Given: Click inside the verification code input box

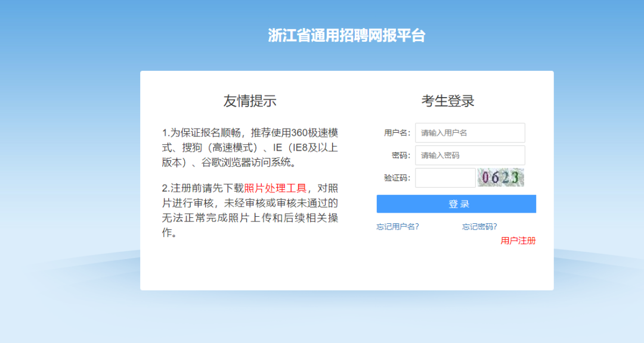Looking at the screenshot, I should point(445,177).
